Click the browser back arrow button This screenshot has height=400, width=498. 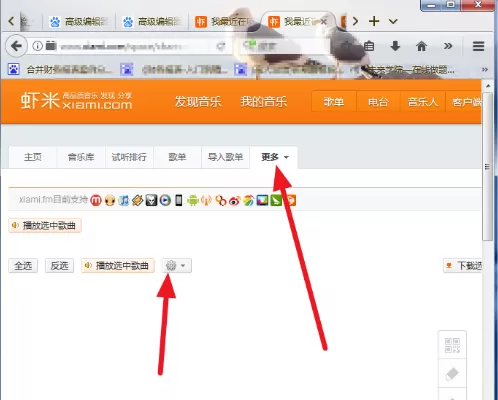tap(16, 46)
